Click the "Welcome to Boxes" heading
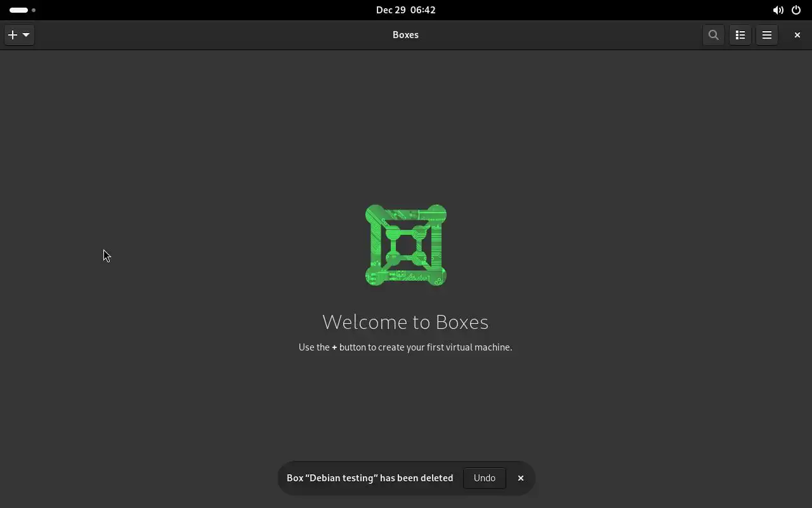812x508 pixels. 405,322
